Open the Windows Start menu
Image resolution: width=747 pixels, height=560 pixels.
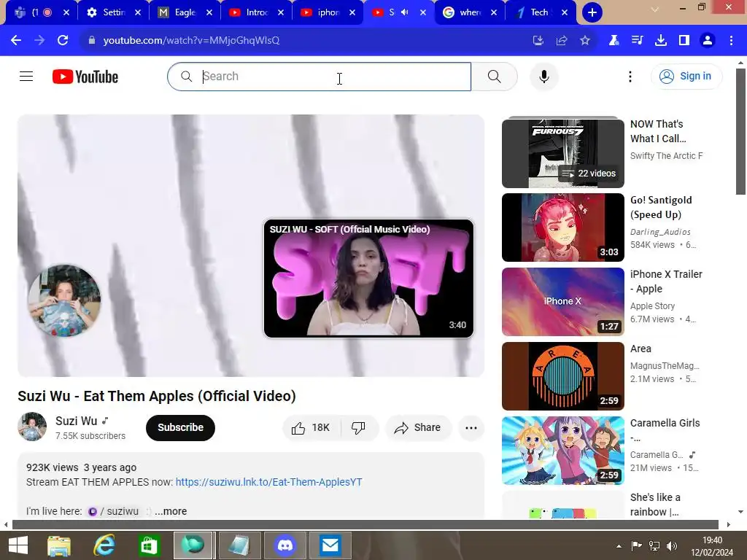[18, 545]
